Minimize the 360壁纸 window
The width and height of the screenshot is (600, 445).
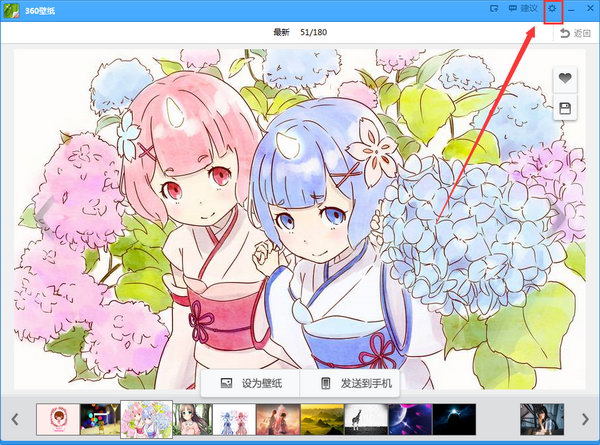point(571,9)
